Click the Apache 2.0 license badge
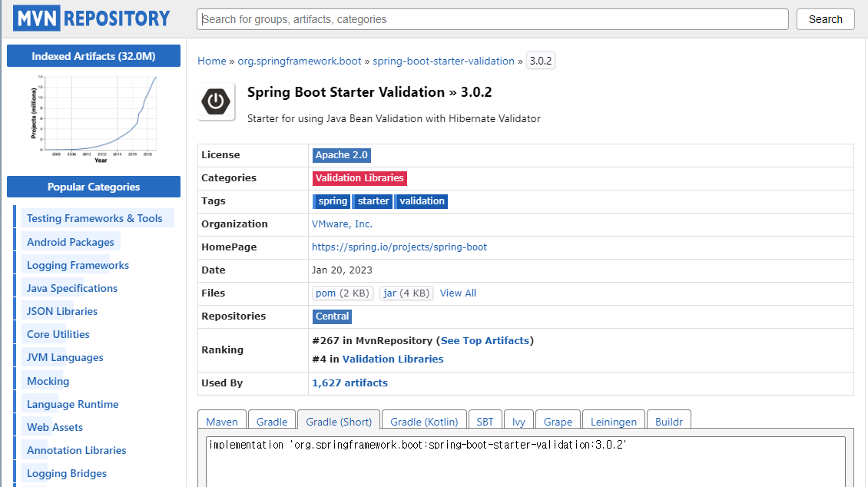Image resolution: width=868 pixels, height=487 pixels. coord(342,155)
